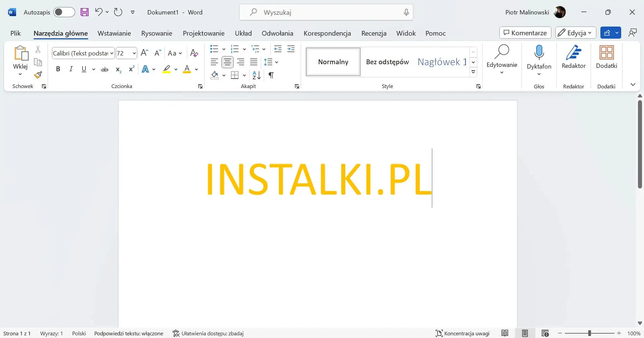The height and width of the screenshot is (338, 644).
Task: Click the Wyszukaj search field
Action: coord(326,12)
